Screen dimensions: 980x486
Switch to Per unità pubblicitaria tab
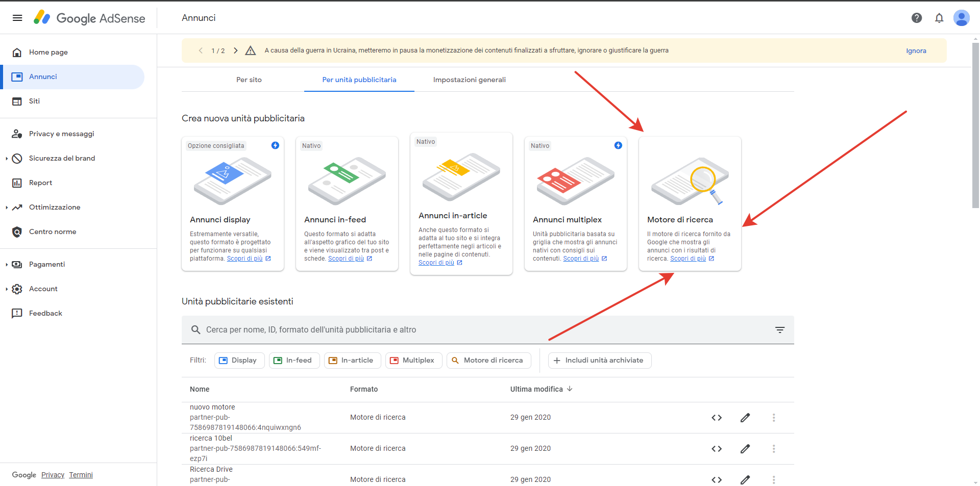click(359, 80)
